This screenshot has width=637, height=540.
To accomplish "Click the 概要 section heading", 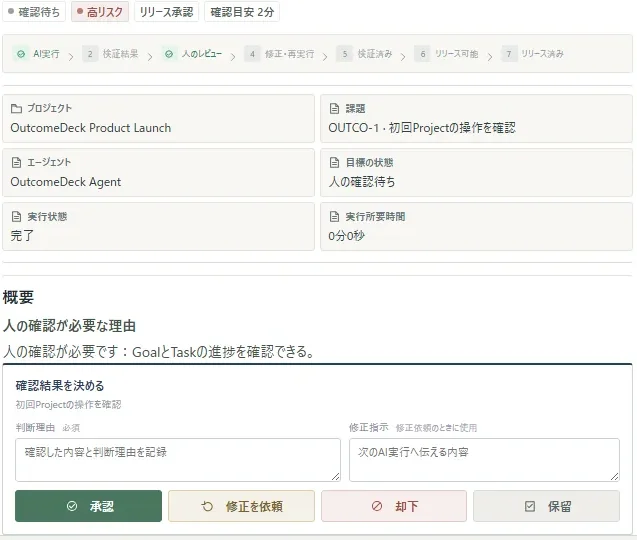I will click(x=18, y=297).
